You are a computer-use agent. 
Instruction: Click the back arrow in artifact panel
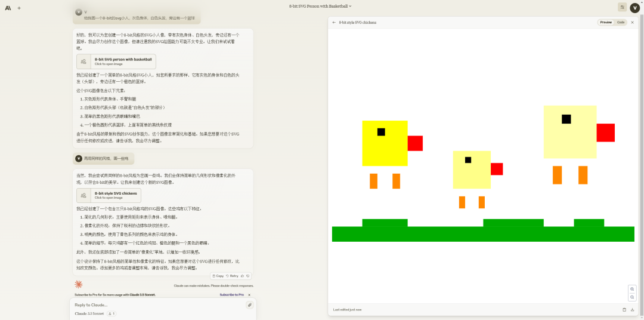tap(334, 22)
